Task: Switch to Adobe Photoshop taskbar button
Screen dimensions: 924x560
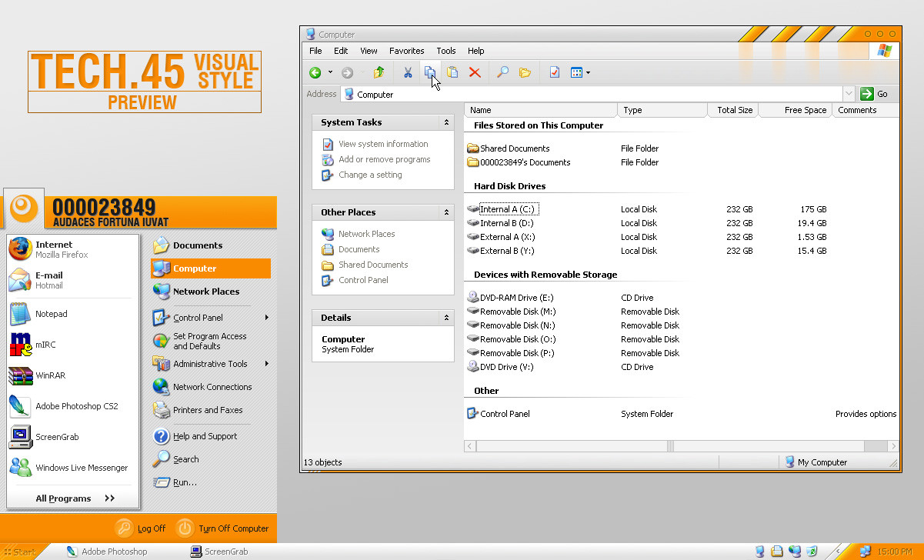Action: (x=108, y=552)
